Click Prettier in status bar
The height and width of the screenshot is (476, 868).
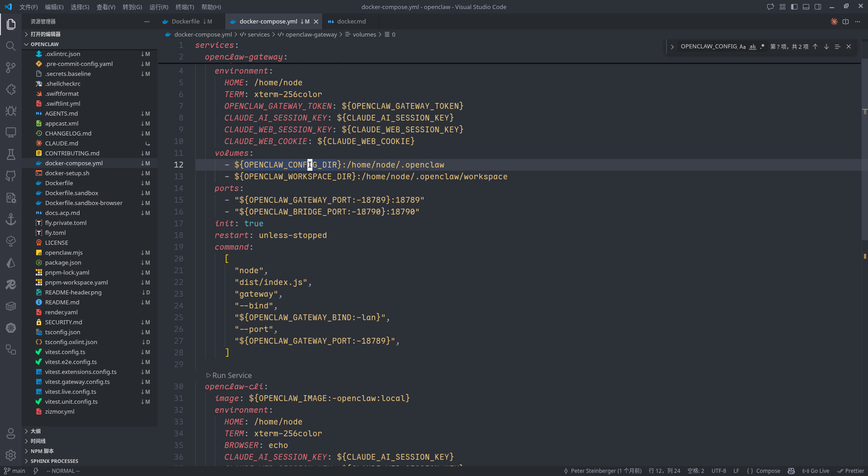pyautogui.click(x=850, y=471)
